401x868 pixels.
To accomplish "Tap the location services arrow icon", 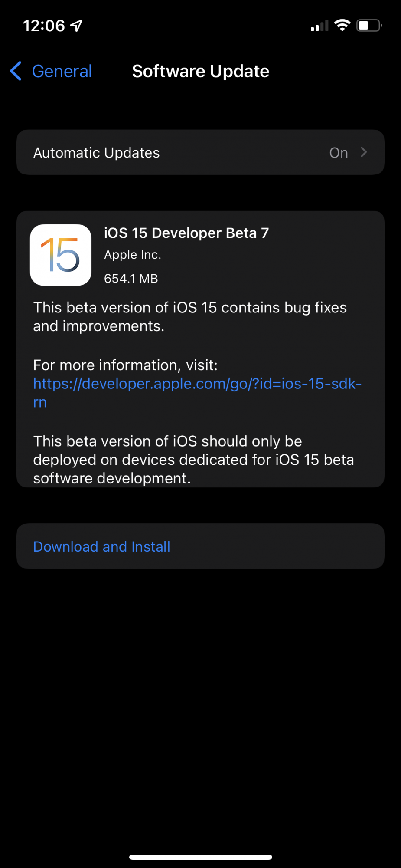I will (x=76, y=26).
